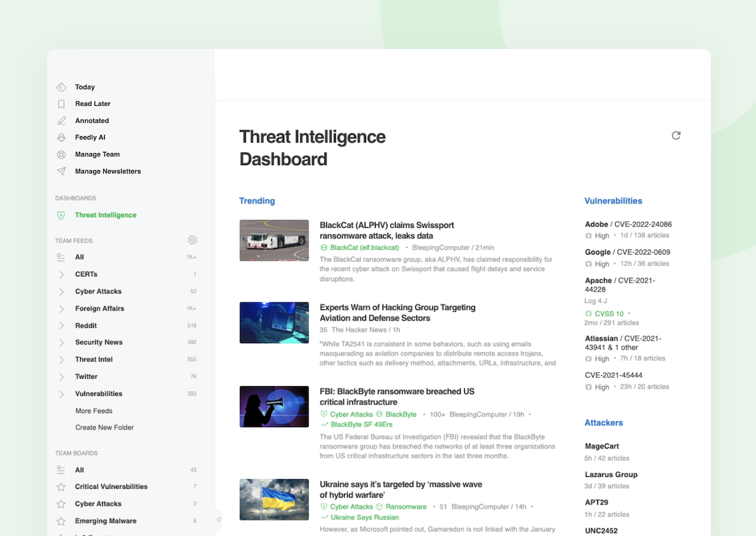Screen dimensions: 756x536
Task: Open FBI BlackByte ransomware article headline
Action: point(397,396)
